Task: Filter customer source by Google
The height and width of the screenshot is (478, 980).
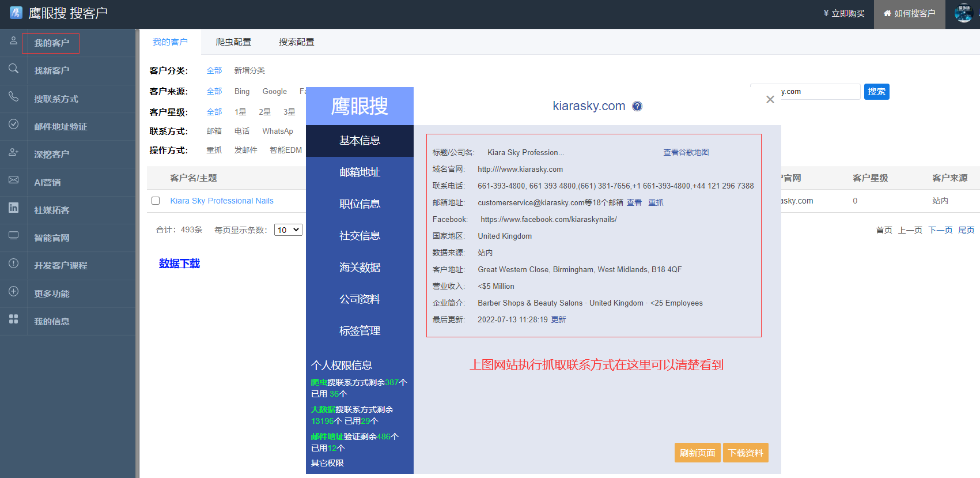Action: [x=274, y=92]
